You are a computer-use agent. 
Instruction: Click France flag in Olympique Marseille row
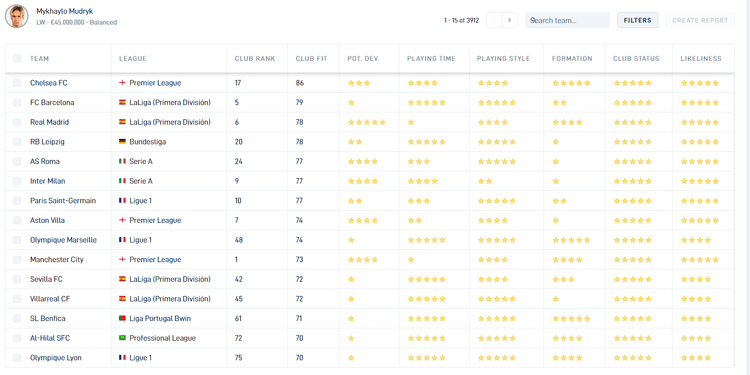coord(122,240)
